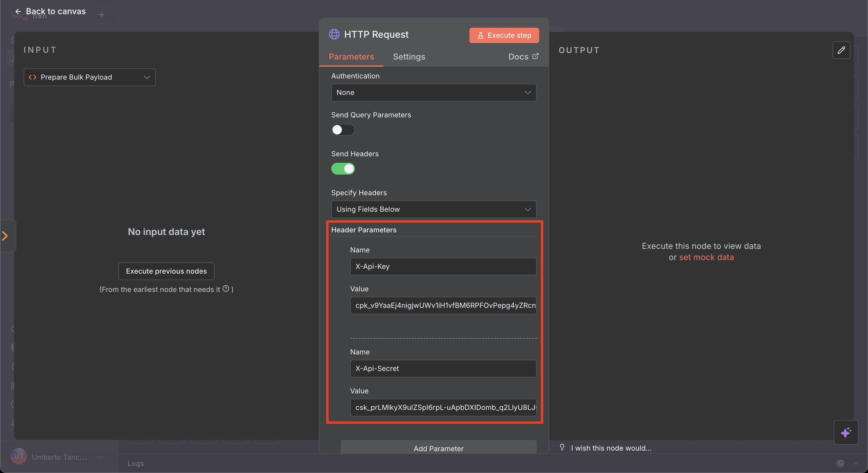Click Execute previous nodes button
This screenshot has height=473, width=868.
click(x=166, y=271)
